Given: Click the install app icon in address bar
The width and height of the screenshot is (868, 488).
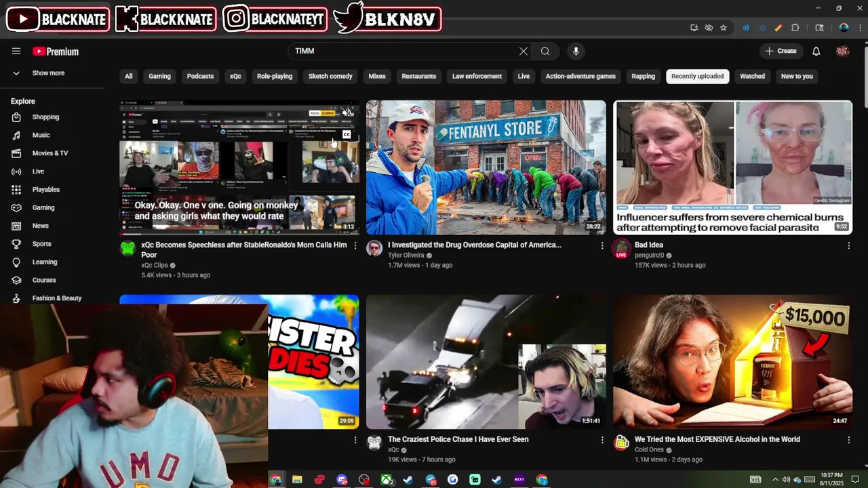Looking at the screenshot, I should [694, 28].
